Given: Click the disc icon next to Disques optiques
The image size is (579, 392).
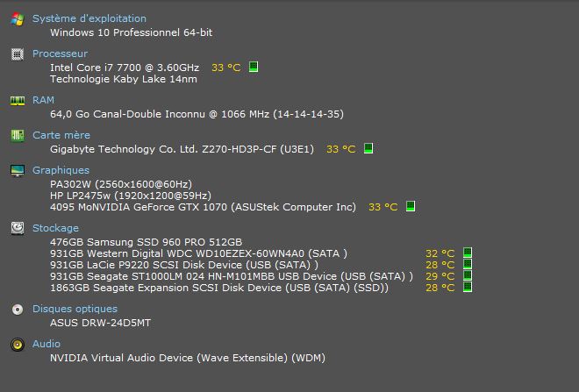Looking at the screenshot, I should [x=18, y=310].
